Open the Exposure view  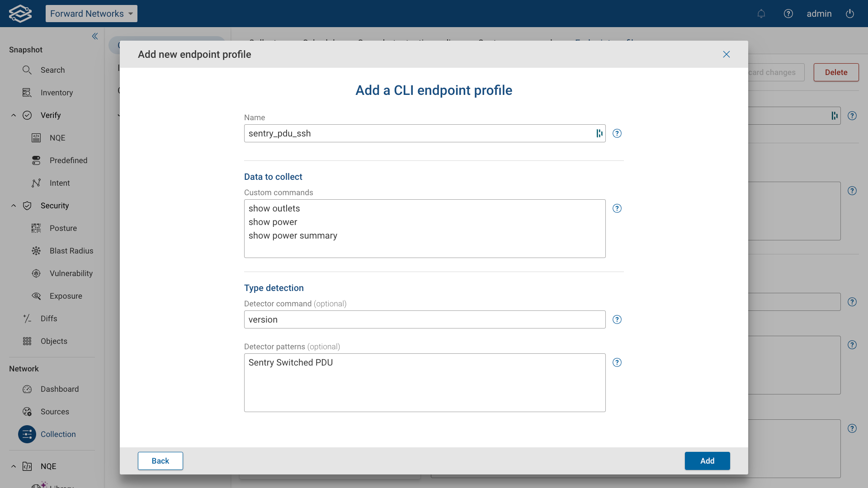tap(36, 296)
